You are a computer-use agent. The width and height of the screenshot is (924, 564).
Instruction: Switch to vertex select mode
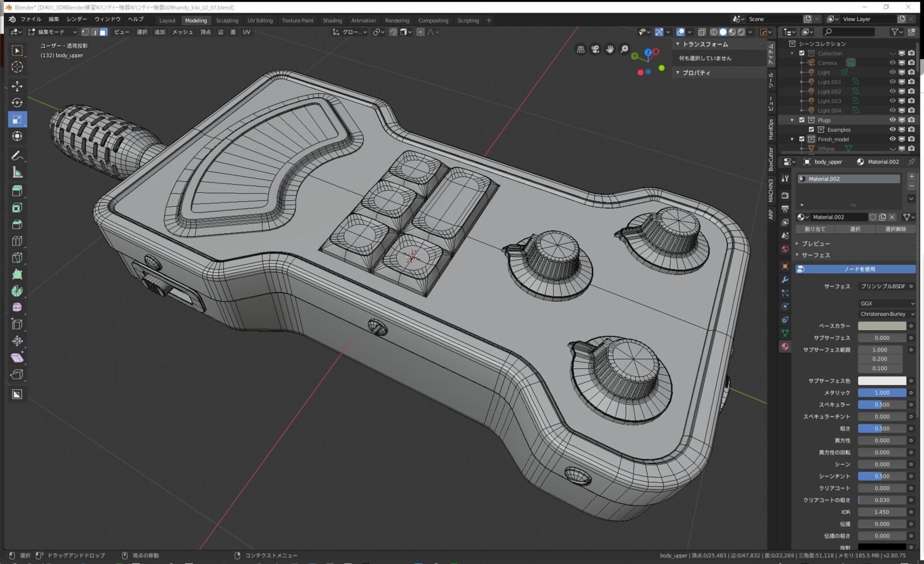(x=85, y=32)
